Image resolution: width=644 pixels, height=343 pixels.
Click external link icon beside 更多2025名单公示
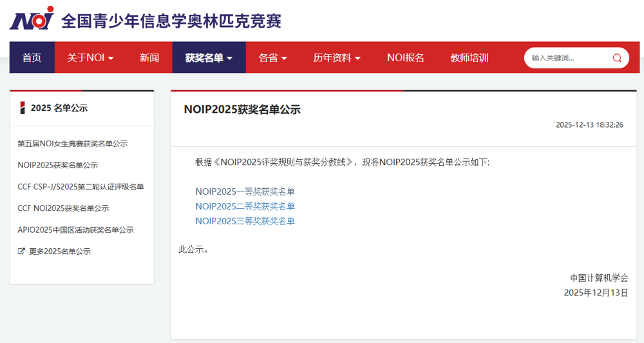[21, 251]
